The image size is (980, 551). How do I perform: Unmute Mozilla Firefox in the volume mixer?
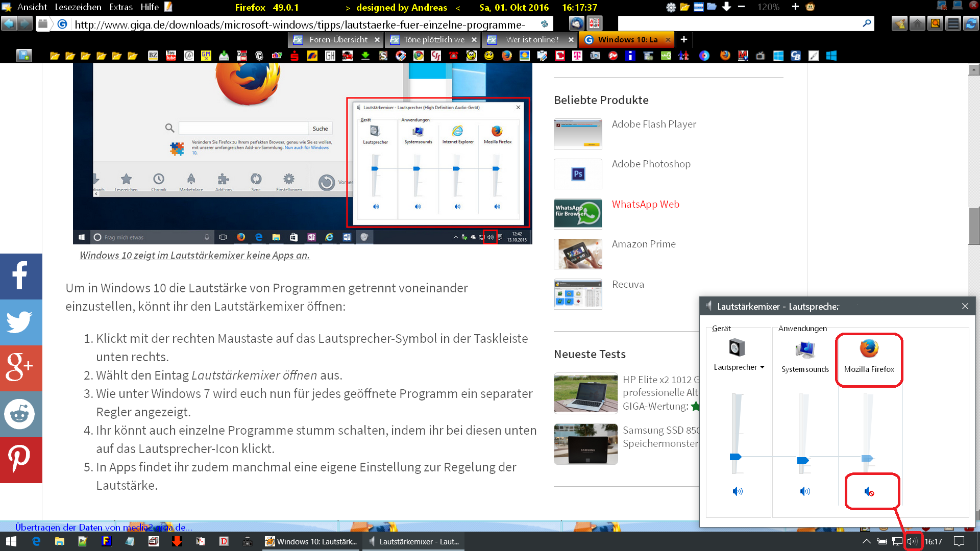[869, 492]
